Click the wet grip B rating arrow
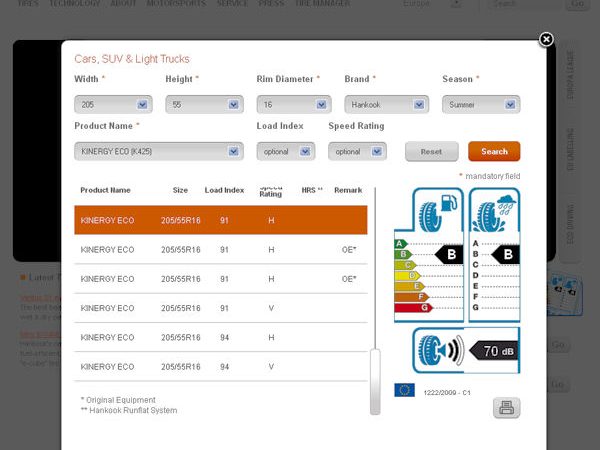 [505, 254]
